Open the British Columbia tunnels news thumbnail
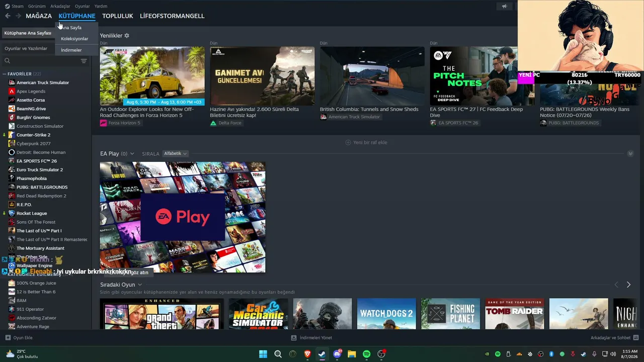Viewport: 644px width, 362px height. click(x=372, y=76)
